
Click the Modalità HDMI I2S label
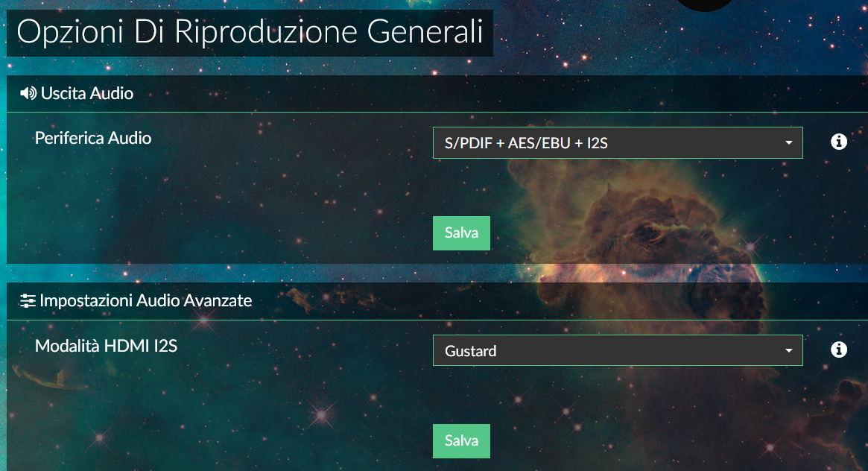(106, 346)
